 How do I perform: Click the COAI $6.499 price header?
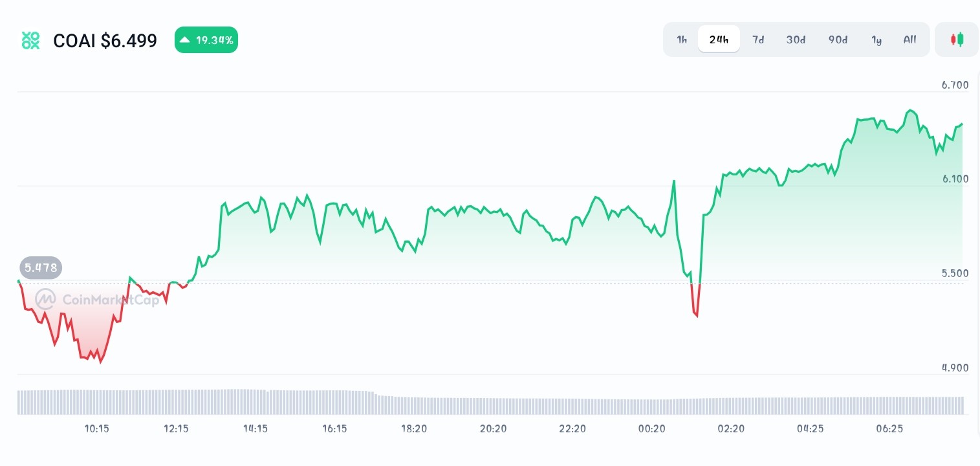coord(105,40)
